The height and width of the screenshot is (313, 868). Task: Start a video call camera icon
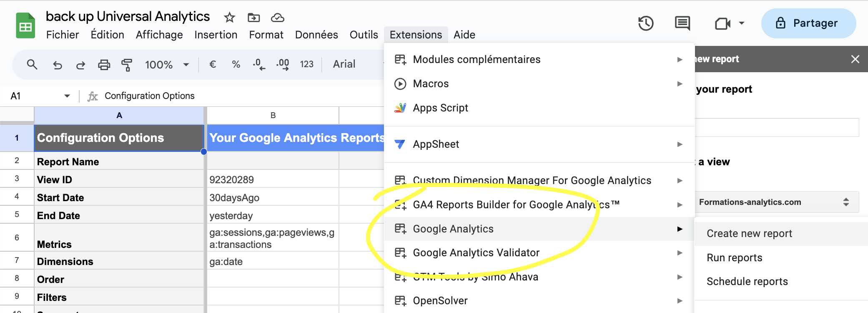pos(722,23)
